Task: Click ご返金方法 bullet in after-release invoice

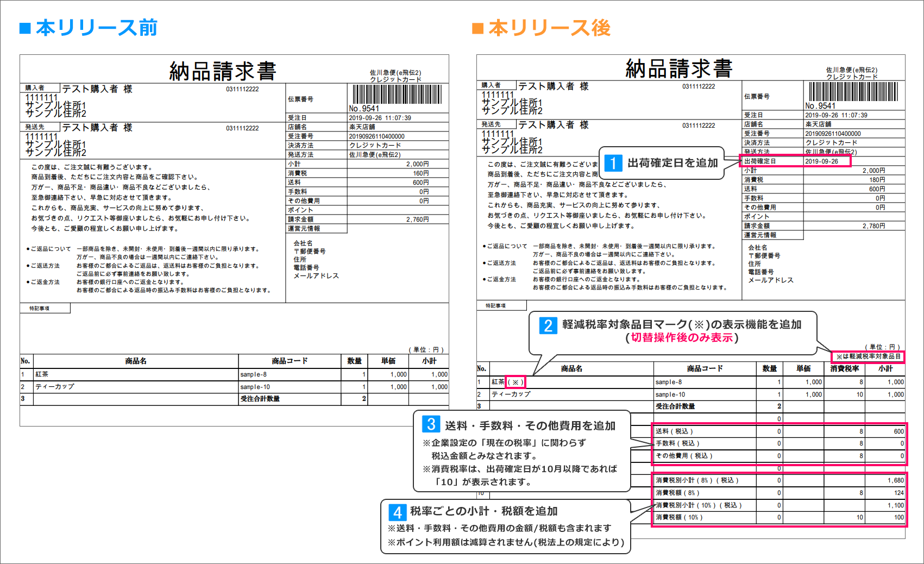Action: click(x=499, y=279)
